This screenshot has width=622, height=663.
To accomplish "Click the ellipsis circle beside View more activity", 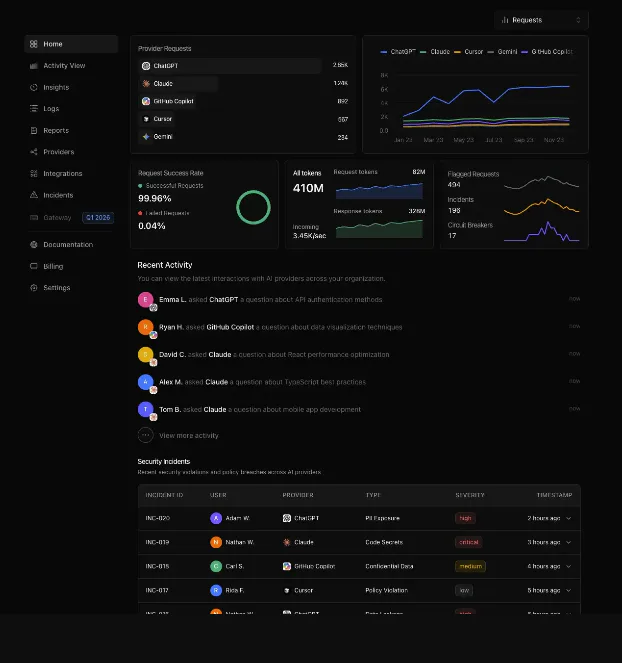I will pos(145,435).
